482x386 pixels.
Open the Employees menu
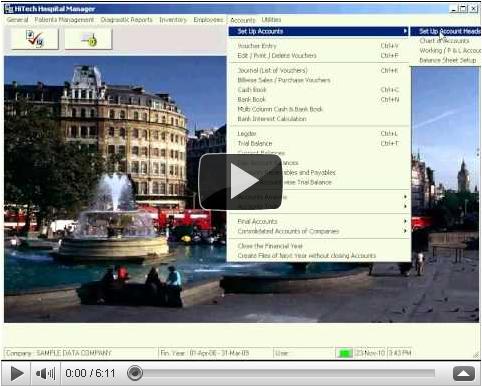point(208,20)
